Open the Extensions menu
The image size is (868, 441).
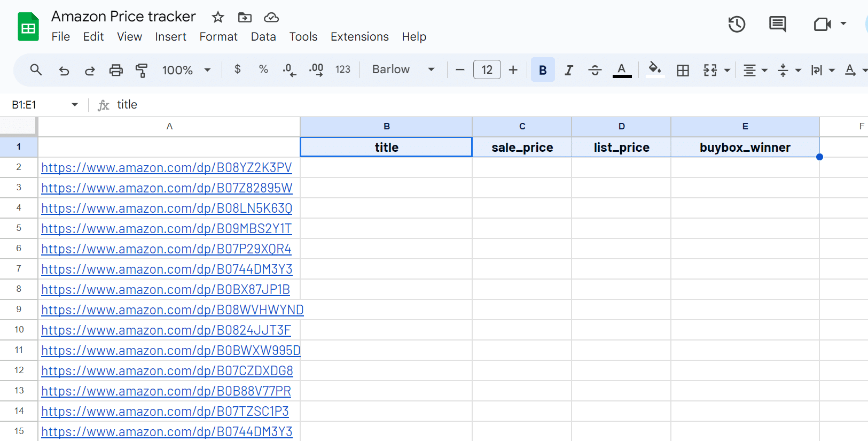[x=359, y=37]
